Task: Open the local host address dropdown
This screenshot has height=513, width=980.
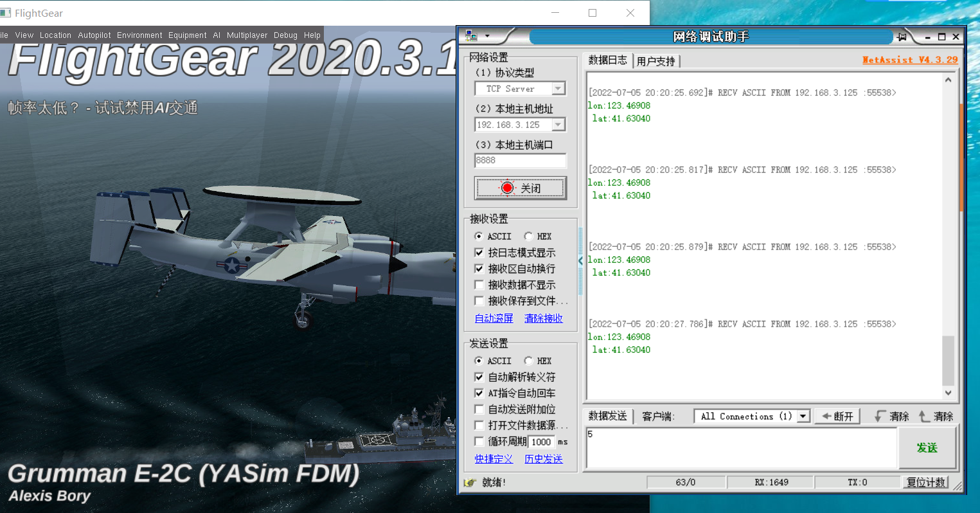Action: pos(558,125)
